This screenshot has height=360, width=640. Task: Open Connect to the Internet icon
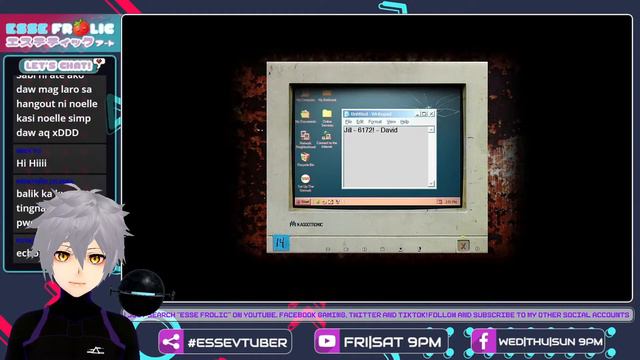coord(327,139)
